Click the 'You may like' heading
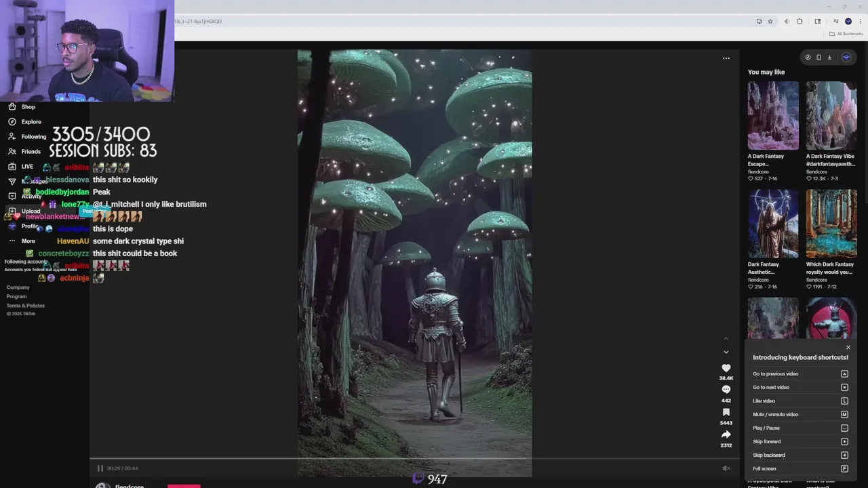 click(766, 72)
